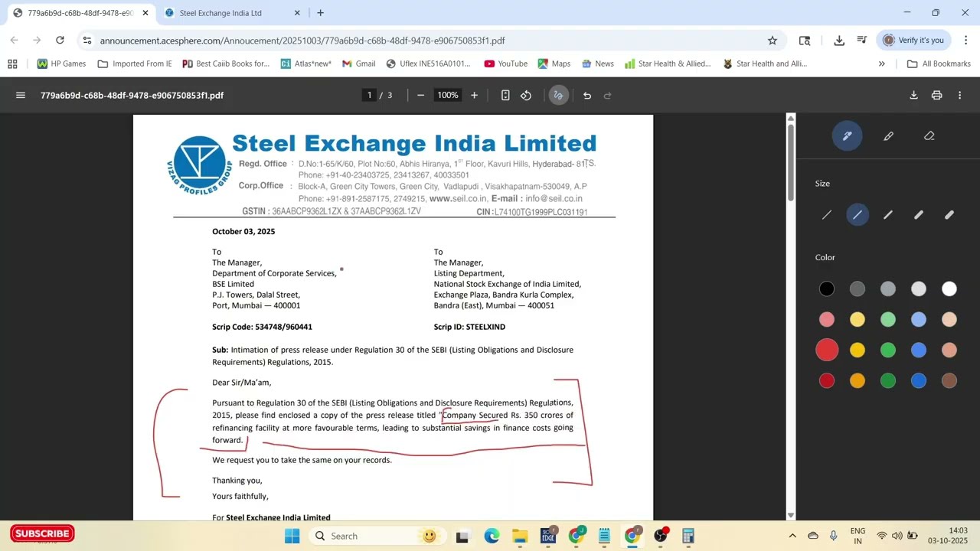Screen dimensions: 980x551
Task: Choose the second pen size
Action: tap(857, 215)
